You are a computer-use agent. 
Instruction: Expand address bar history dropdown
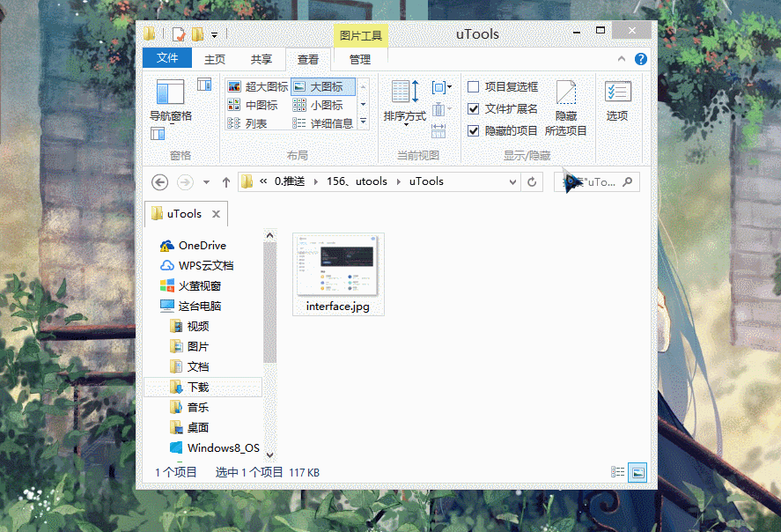[x=512, y=182]
